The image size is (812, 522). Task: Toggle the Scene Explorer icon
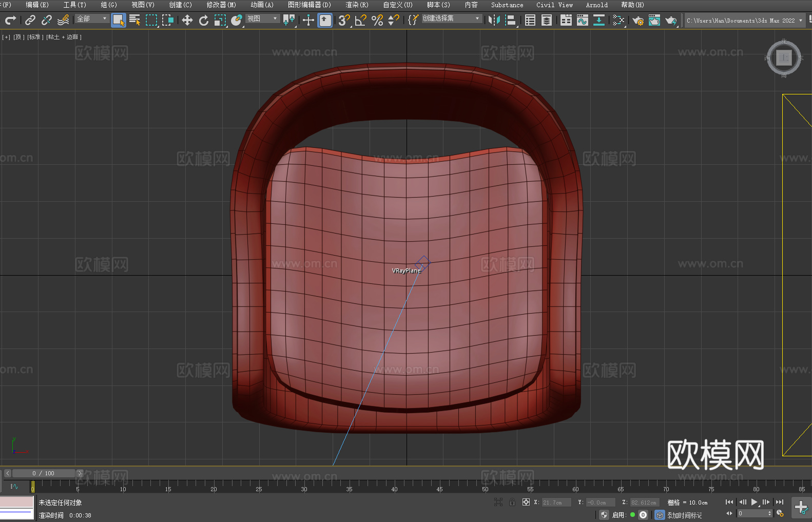click(530, 20)
